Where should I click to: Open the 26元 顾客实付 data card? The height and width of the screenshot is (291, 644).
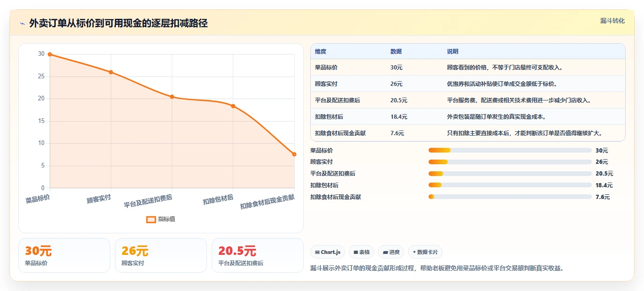[x=161, y=255]
